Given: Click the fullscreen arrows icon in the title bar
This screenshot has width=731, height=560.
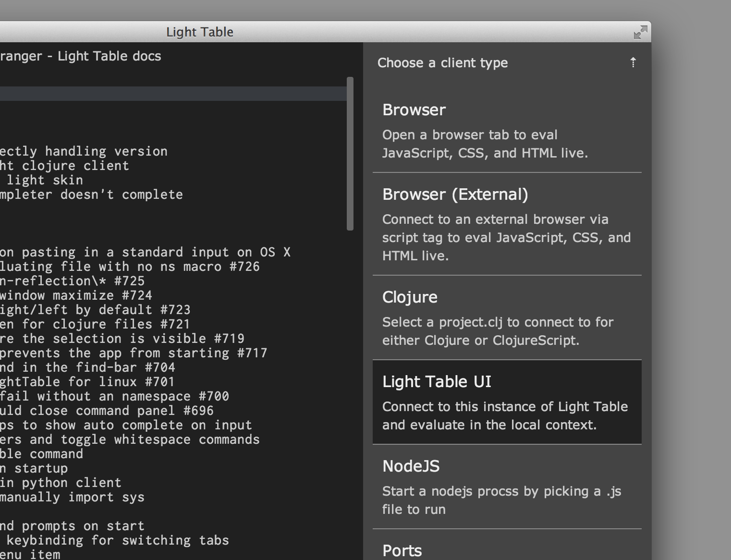Looking at the screenshot, I should (x=641, y=32).
